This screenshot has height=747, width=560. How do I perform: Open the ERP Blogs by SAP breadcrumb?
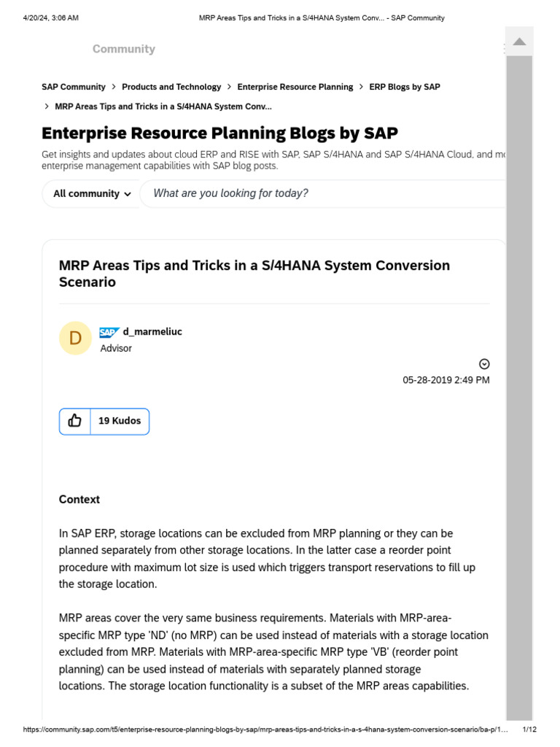(x=405, y=87)
